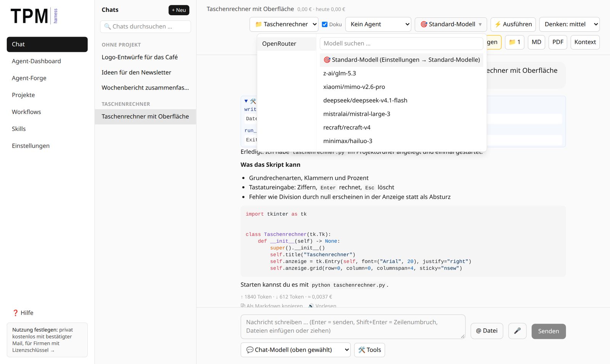Choose the z-ai/glm-5.3 model
Viewport: 610px width, 364px height.
pos(401,73)
